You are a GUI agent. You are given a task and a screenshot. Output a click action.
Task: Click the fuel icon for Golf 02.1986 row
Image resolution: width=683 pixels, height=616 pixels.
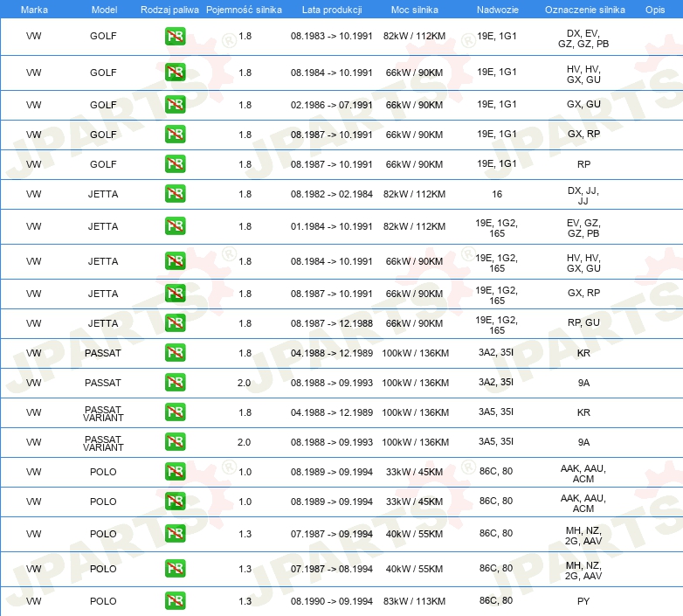pos(175,105)
